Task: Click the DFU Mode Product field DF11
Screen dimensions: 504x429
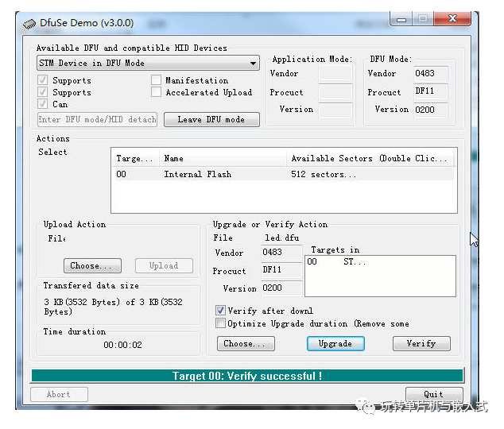Action: tap(430, 91)
